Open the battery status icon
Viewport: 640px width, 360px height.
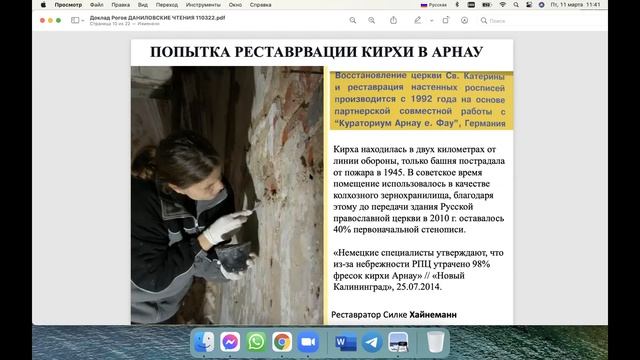pos(487,5)
